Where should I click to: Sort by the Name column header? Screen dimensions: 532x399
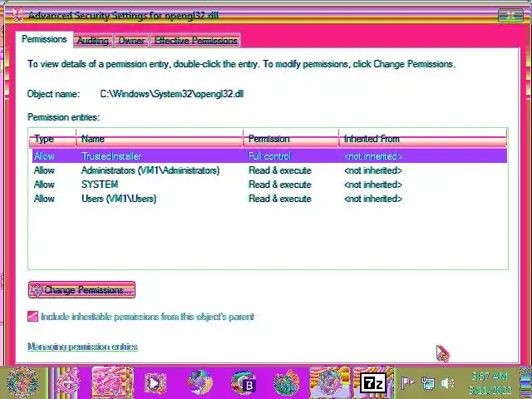160,139
